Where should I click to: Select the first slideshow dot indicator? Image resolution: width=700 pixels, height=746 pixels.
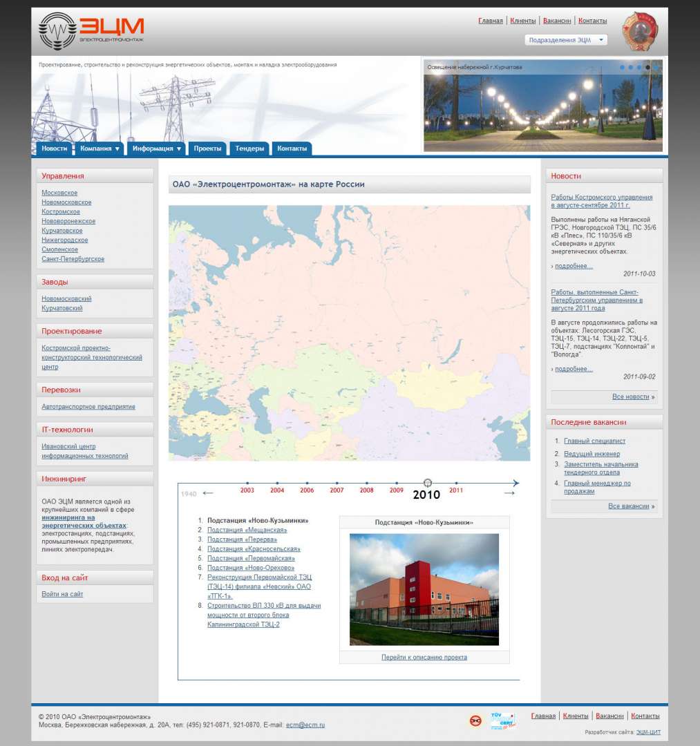[x=623, y=68]
